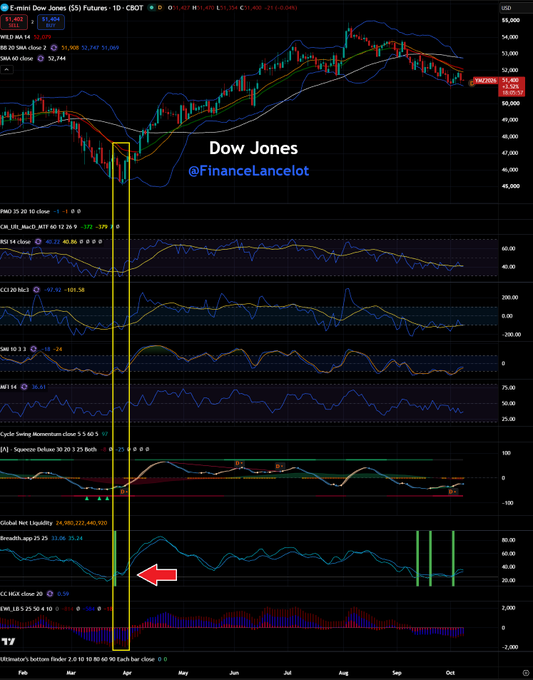Image resolution: width=533 pixels, height=680 pixels.
Task: Select the Cycle Swing Momentum legend
Action: click(49, 434)
